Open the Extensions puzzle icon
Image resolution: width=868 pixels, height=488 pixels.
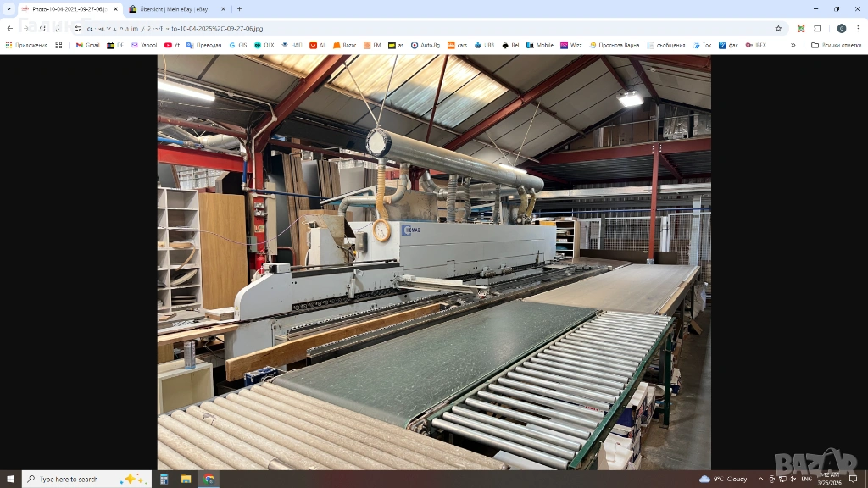point(817,28)
